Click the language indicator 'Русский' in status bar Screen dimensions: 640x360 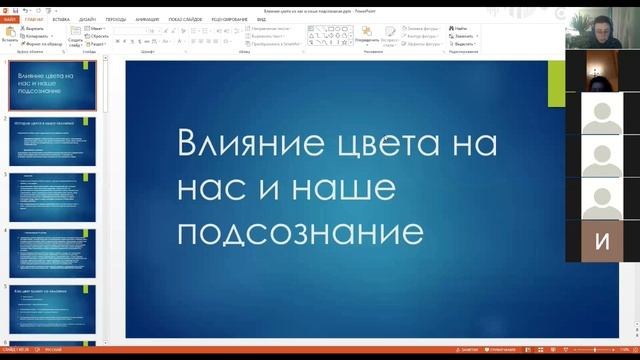pyautogui.click(x=53, y=350)
